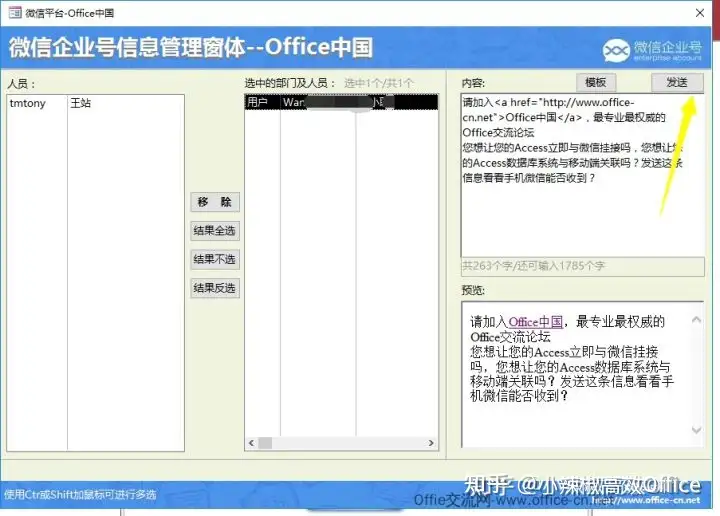Screen dimensions: 720x516
Task: Close the 微信平台 window
Action: coord(700,13)
